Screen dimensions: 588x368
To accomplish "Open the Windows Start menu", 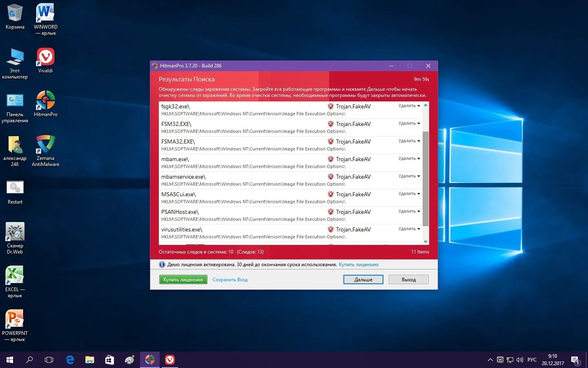I will pyautogui.click(x=10, y=360).
